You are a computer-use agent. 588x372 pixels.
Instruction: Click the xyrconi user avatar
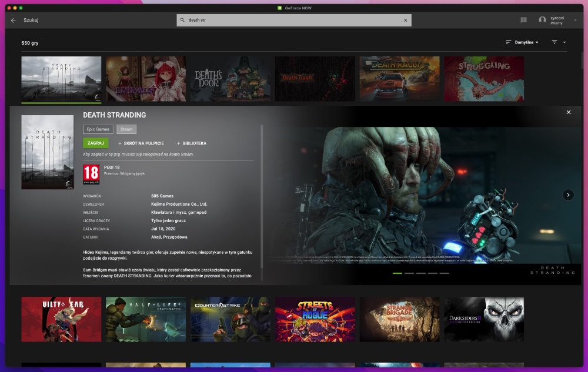[x=542, y=20]
